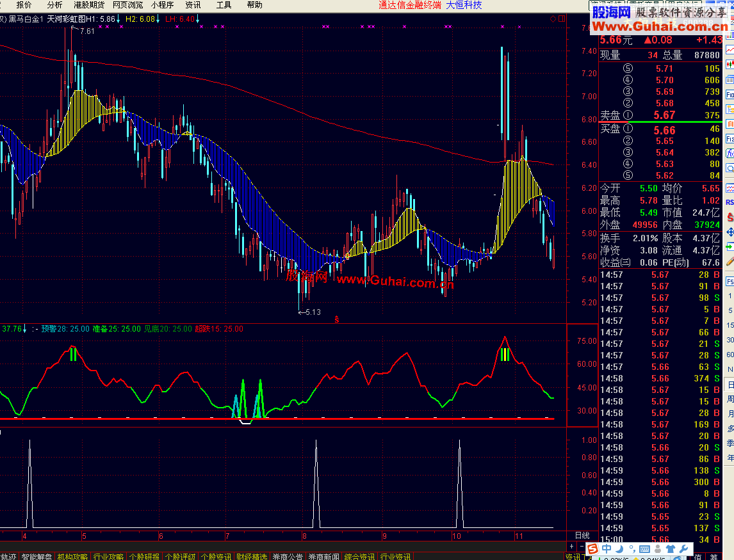Click the diamond icon at chart top-right
Image resolution: width=734 pixels, height=560 pixels.
pyautogui.click(x=553, y=19)
